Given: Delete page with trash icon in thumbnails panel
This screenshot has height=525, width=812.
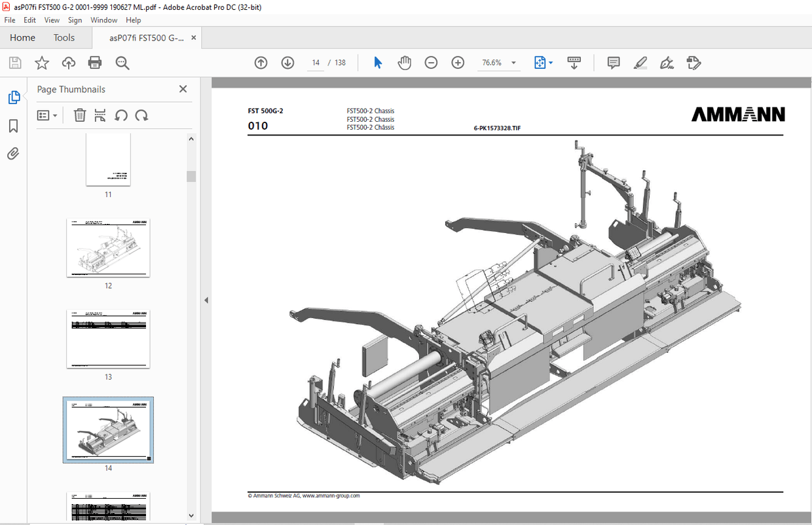Looking at the screenshot, I should [x=79, y=115].
